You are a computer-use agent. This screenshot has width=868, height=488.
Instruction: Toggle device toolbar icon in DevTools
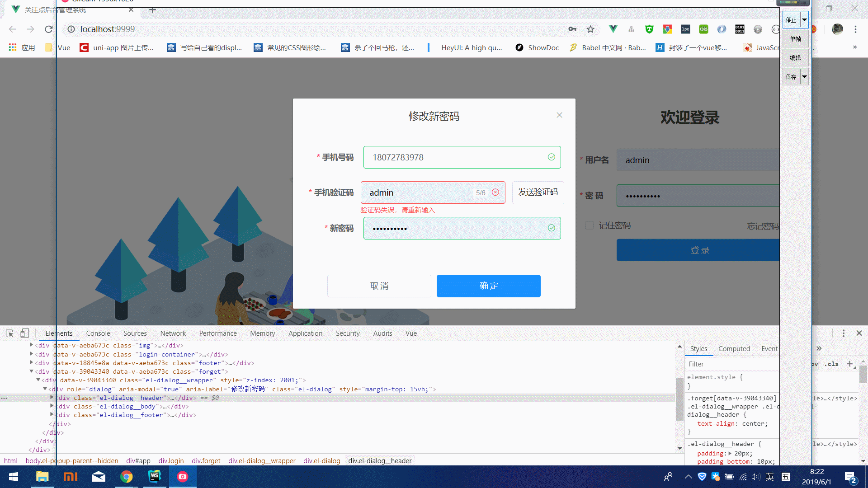tap(24, 333)
